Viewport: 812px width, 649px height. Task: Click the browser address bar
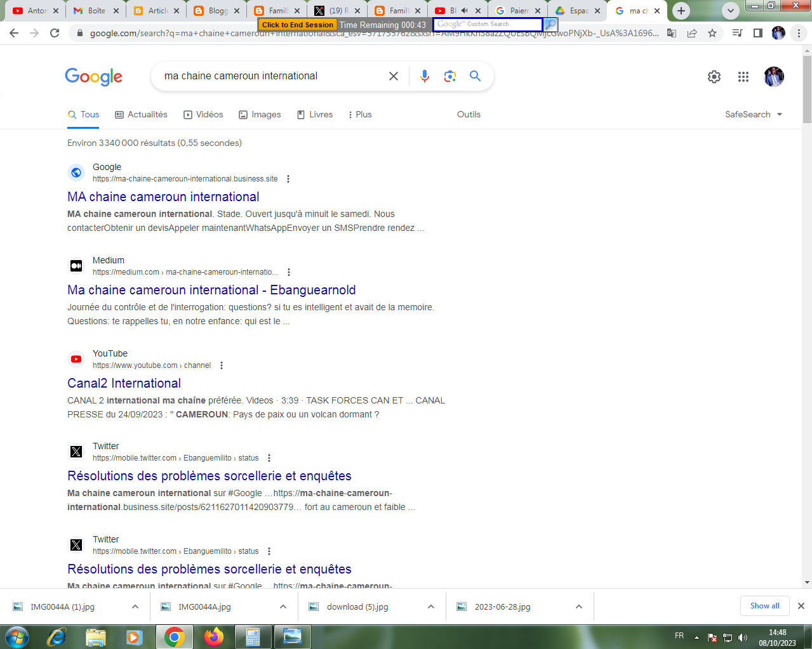(x=375, y=33)
